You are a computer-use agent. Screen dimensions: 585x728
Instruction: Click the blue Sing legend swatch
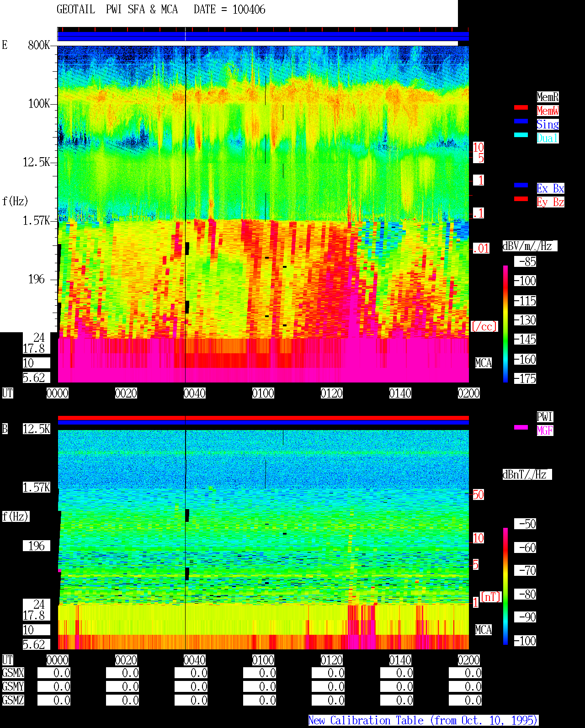521,121
